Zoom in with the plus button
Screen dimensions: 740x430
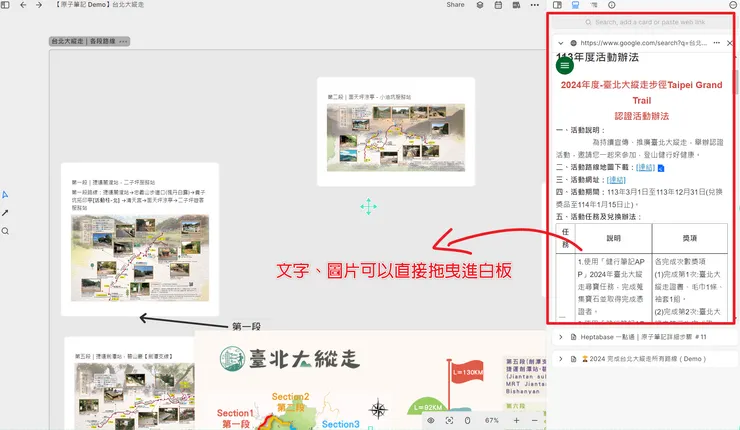pyautogui.click(x=517, y=420)
